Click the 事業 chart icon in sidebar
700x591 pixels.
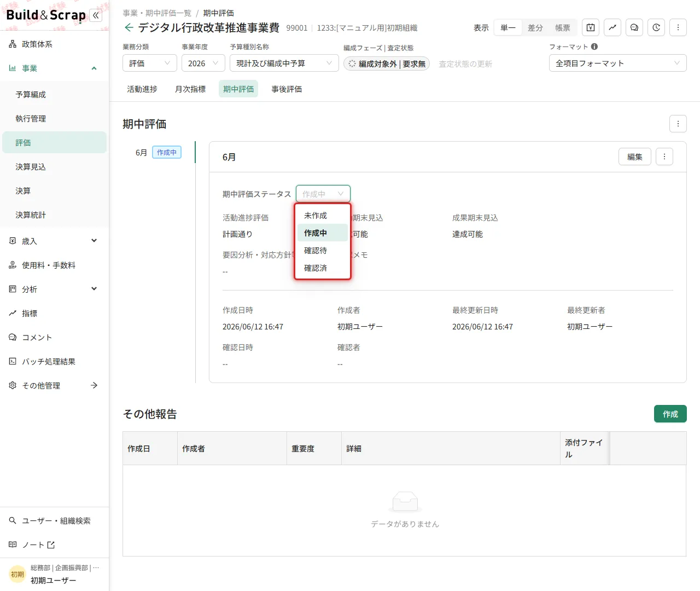click(13, 68)
